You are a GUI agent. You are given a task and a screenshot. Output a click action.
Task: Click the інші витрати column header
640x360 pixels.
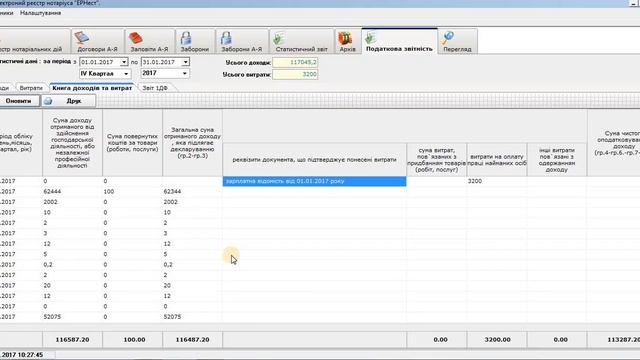click(557, 160)
